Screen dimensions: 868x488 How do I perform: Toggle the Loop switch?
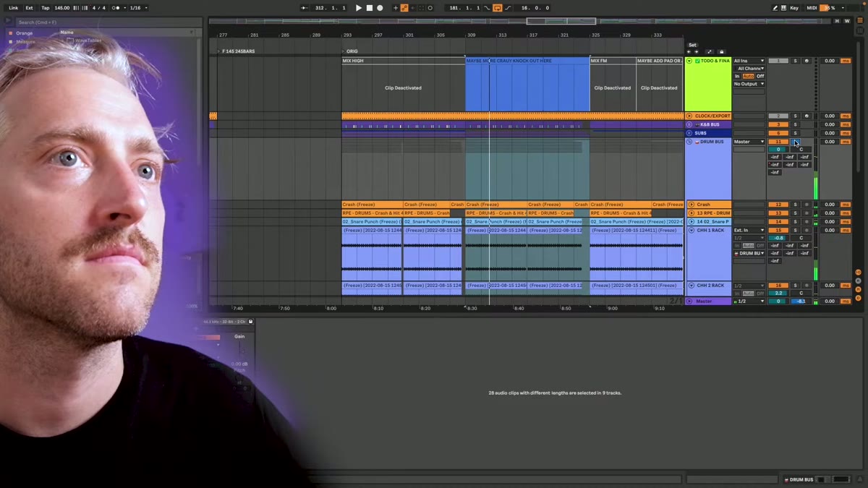click(x=498, y=8)
